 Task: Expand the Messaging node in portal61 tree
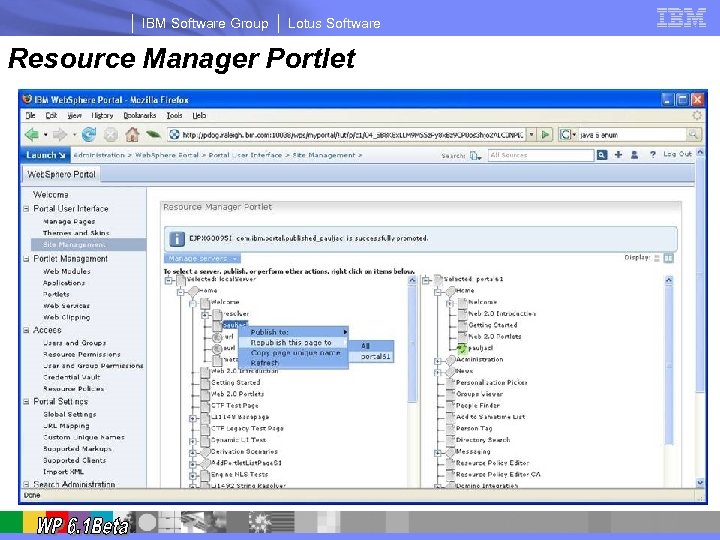[438, 453]
